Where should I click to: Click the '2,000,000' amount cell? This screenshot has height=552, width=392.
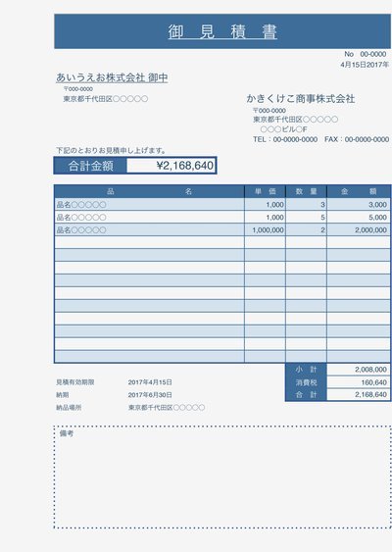[359, 229]
